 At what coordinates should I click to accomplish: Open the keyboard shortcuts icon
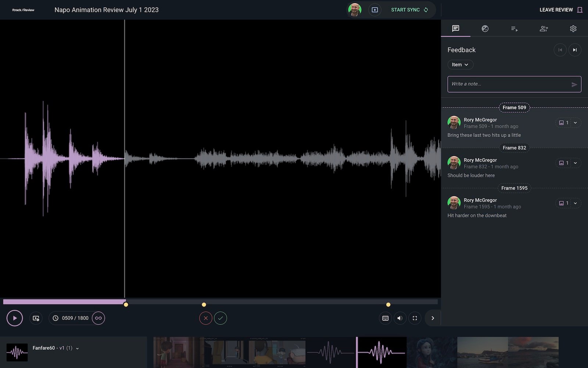385,318
